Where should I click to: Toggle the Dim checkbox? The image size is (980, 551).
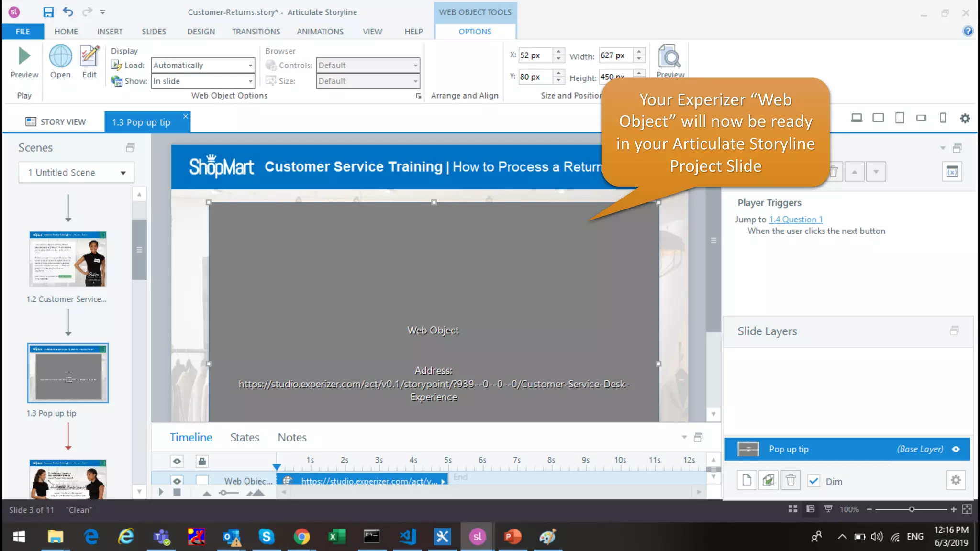tap(813, 481)
